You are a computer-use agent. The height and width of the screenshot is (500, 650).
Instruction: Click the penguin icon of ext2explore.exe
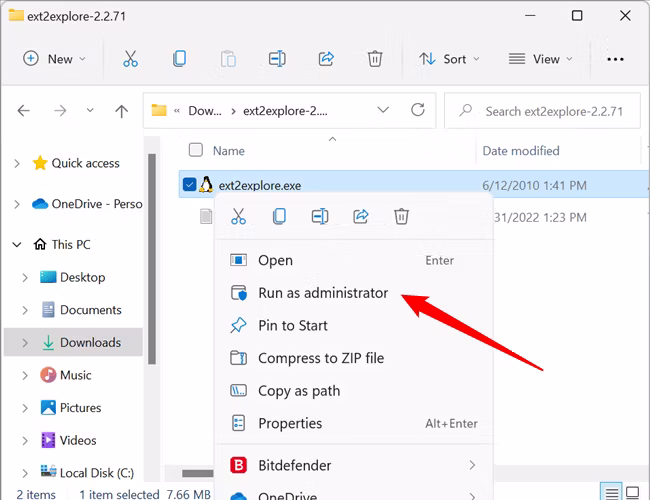[x=206, y=184]
